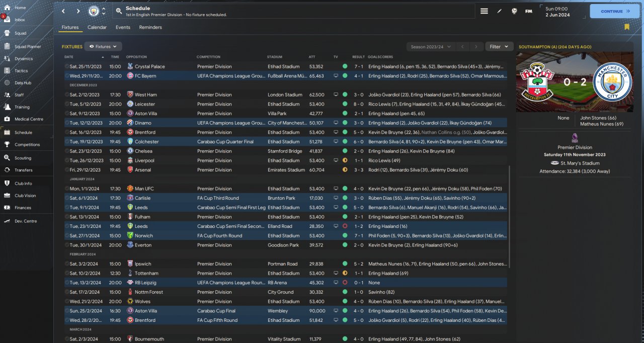Open the world globe icon
644x343 pixels.
tap(514, 11)
